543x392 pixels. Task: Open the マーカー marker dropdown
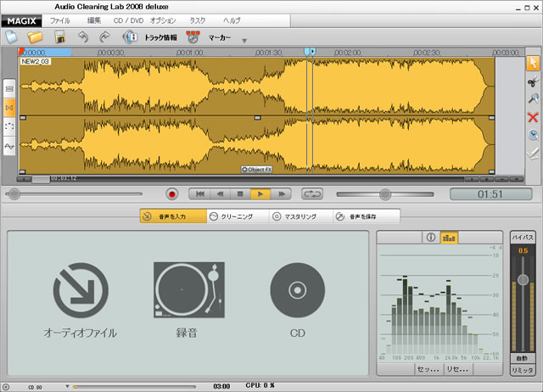coord(218,37)
